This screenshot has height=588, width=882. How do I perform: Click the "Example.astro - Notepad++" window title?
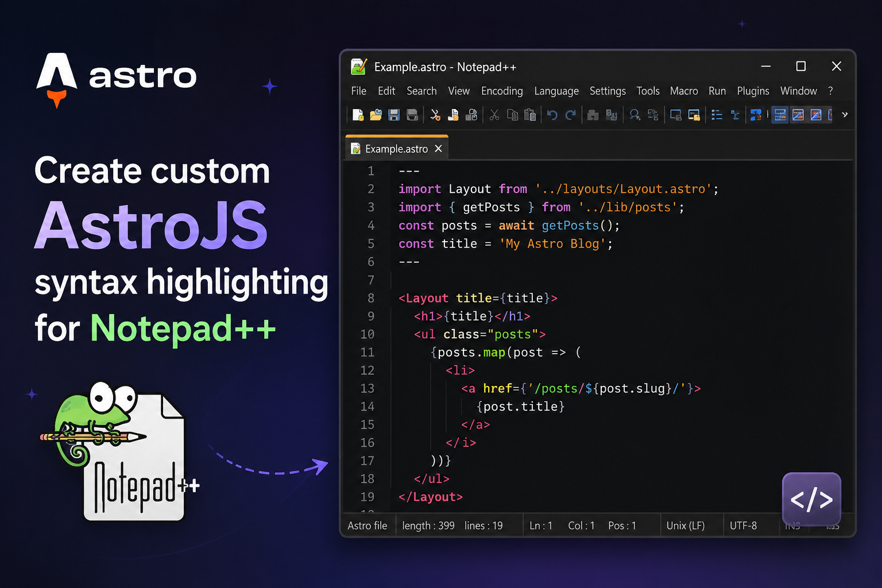point(445,67)
